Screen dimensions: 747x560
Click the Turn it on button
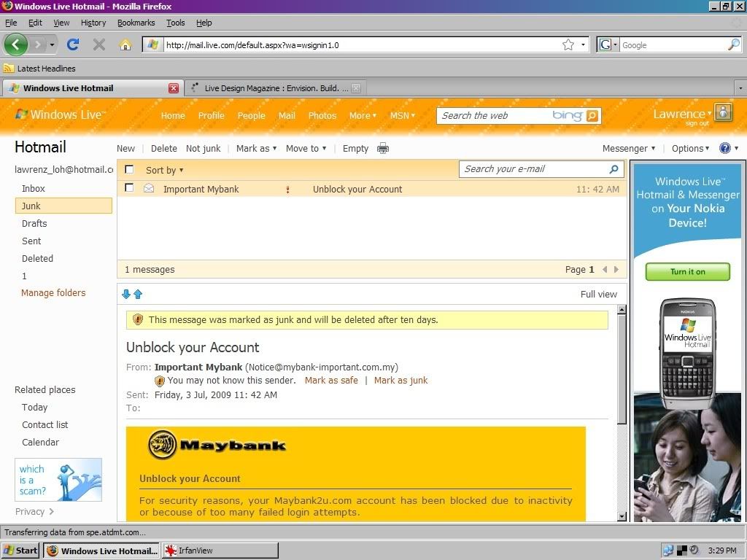coord(687,272)
